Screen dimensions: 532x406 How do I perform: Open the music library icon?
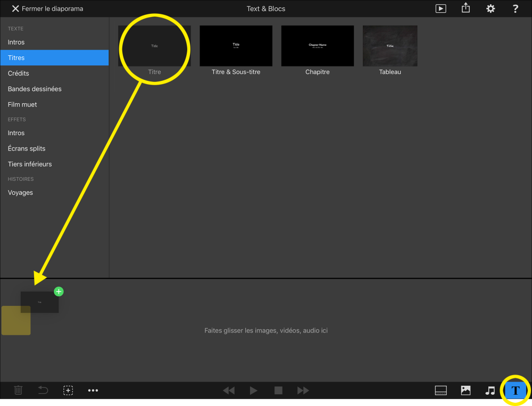pyautogui.click(x=491, y=391)
